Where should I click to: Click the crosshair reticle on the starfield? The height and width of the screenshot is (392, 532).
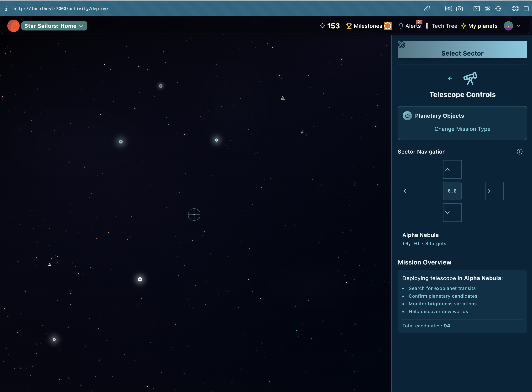[194, 215]
